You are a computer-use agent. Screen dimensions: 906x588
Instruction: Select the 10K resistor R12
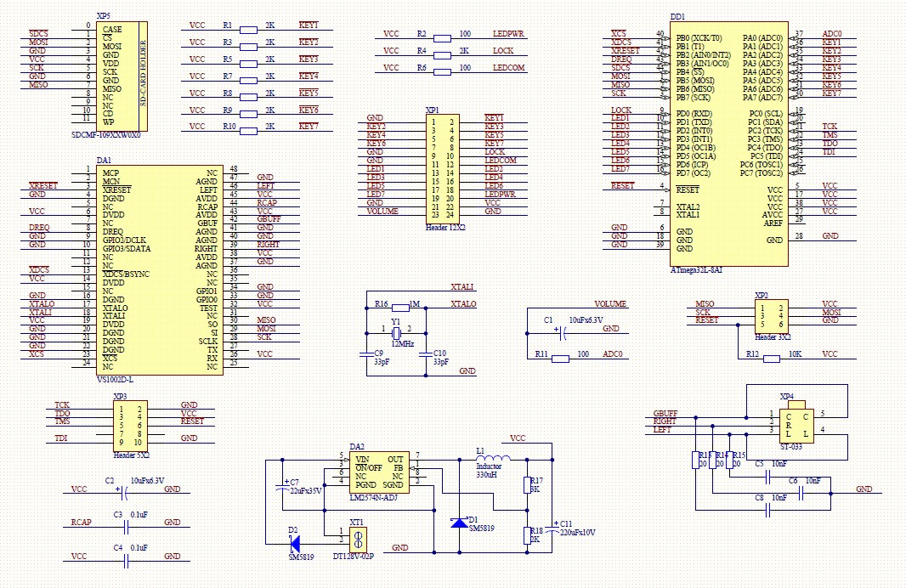(772, 359)
